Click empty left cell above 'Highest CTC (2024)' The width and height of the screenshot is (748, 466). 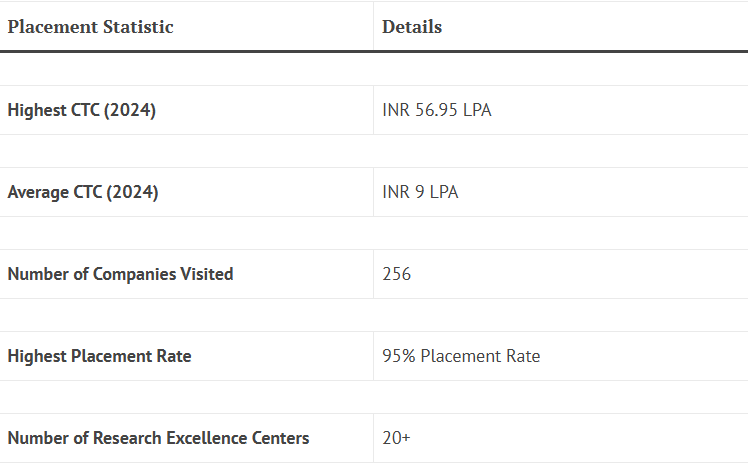[187, 69]
